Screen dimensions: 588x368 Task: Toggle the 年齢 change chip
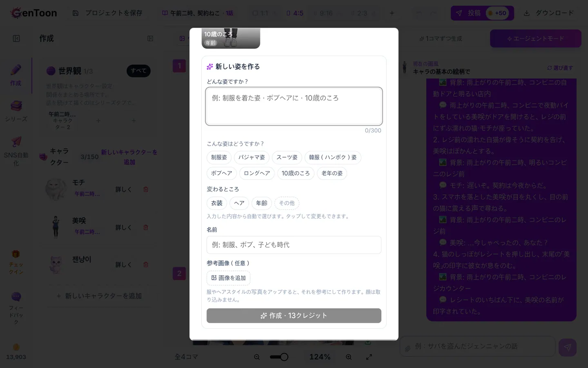coord(262,203)
